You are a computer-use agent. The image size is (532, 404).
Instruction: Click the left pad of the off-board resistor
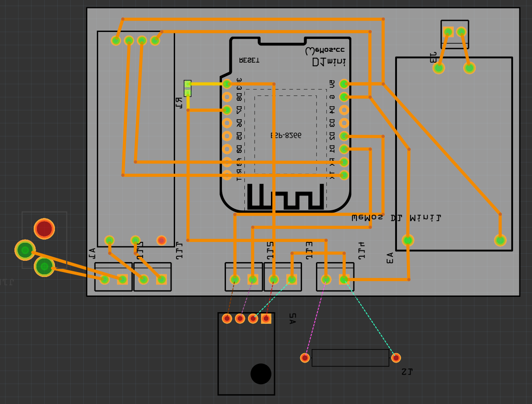pos(305,358)
